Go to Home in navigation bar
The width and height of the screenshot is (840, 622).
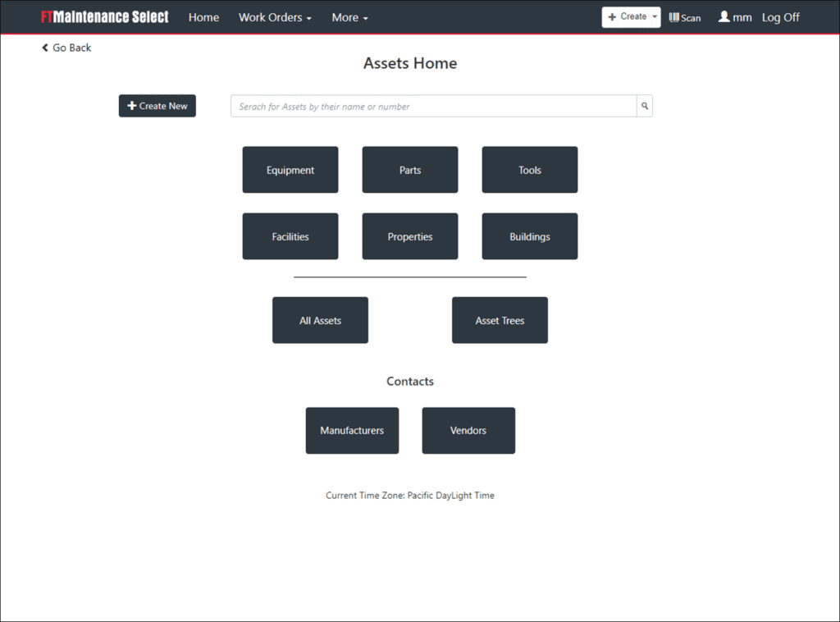(x=203, y=17)
